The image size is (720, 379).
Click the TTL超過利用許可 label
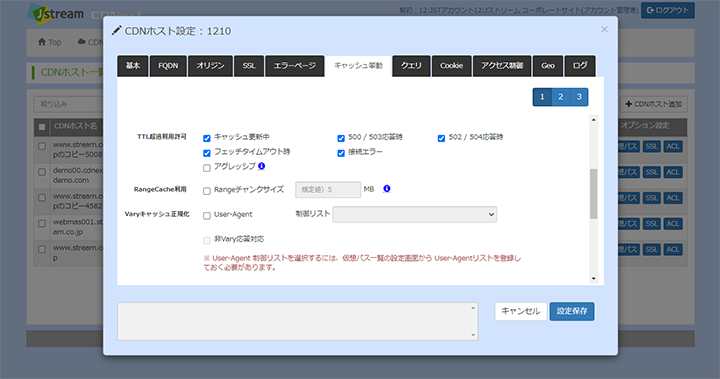162,137
